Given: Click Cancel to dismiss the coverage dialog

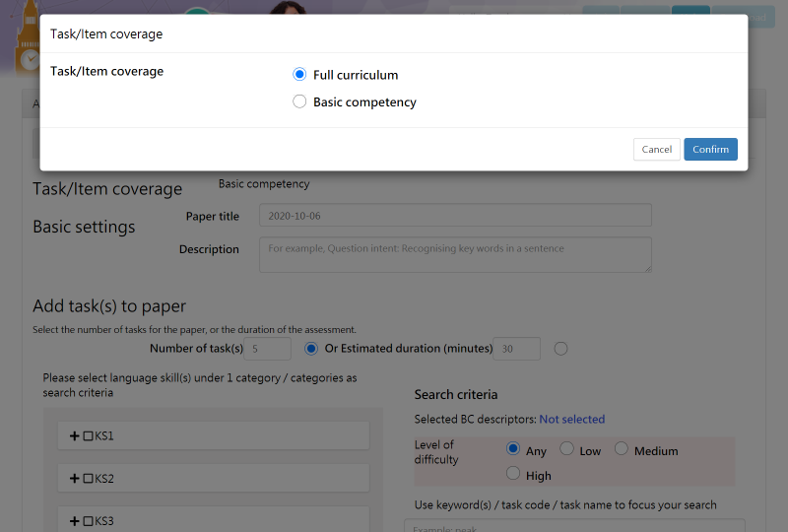Looking at the screenshot, I should coord(656,150).
